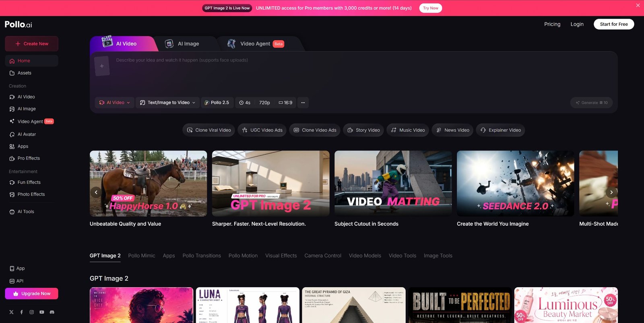This screenshot has width=644, height=323.
Task: Dismiss the top promo banner
Action: tap(638, 6)
